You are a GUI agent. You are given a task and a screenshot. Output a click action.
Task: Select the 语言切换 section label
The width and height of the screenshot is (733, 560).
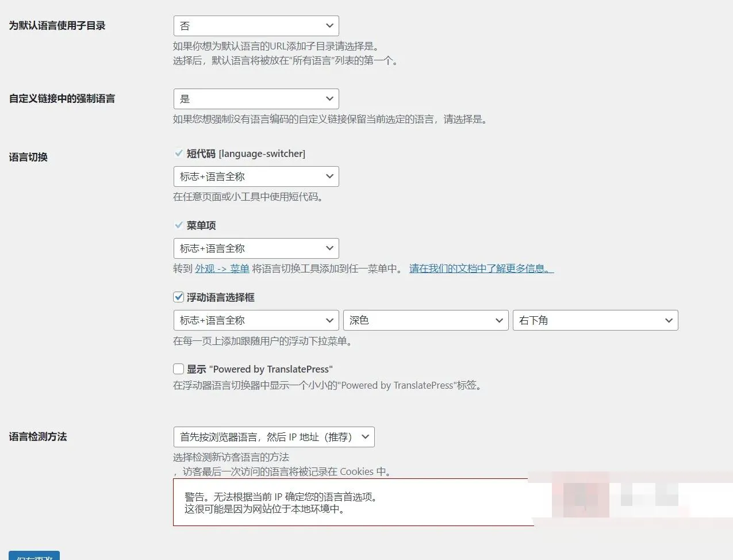click(x=28, y=157)
